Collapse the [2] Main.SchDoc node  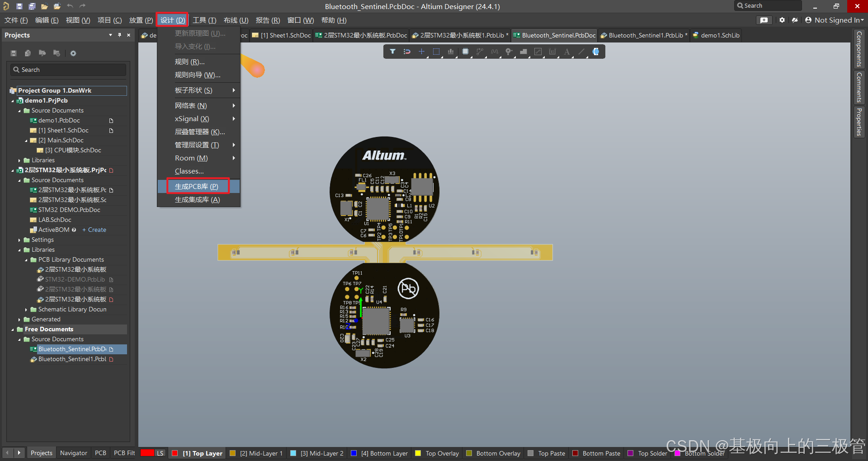[x=26, y=141]
